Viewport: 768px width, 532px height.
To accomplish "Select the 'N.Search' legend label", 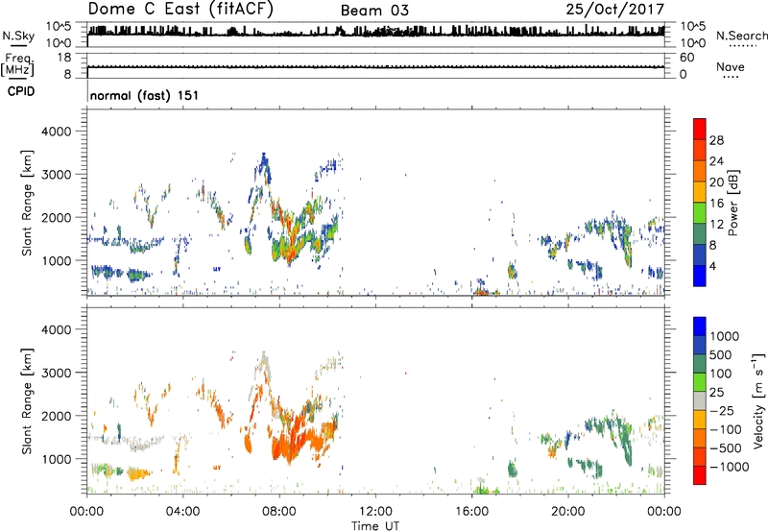I will tap(741, 36).
